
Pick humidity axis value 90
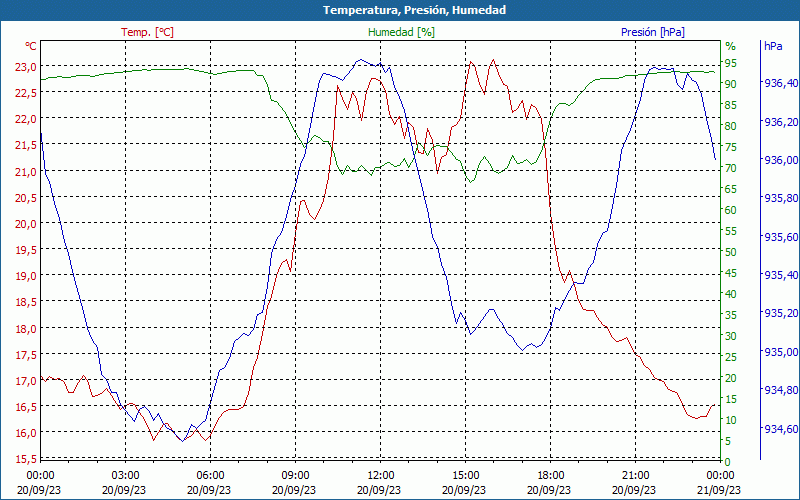pyautogui.click(x=731, y=84)
